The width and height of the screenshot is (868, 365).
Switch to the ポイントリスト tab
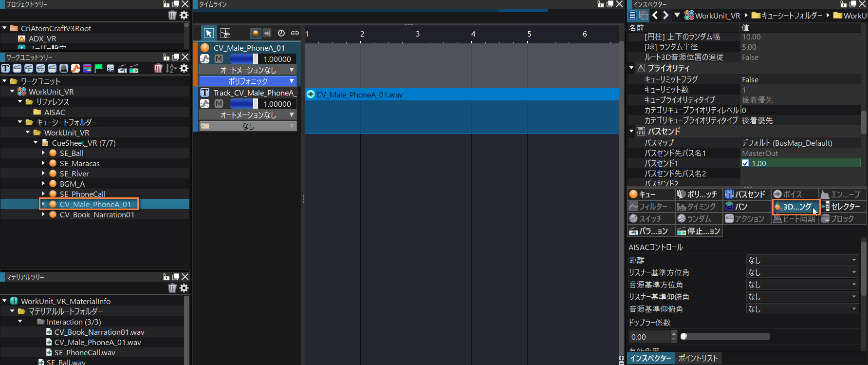point(698,358)
